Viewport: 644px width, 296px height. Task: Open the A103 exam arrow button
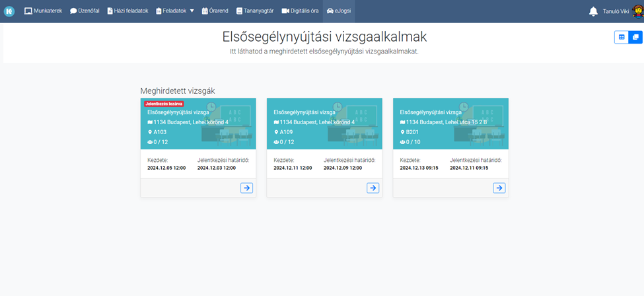[x=246, y=188]
